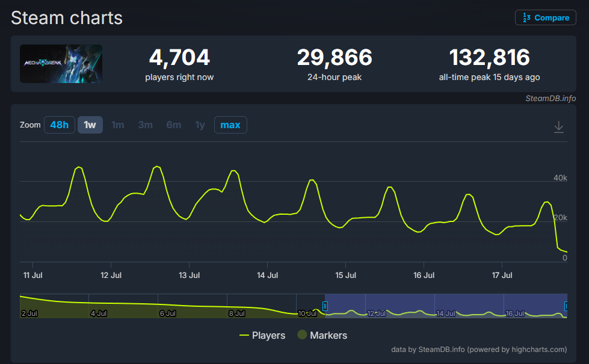Click the 15 Jul axis label

pos(345,276)
